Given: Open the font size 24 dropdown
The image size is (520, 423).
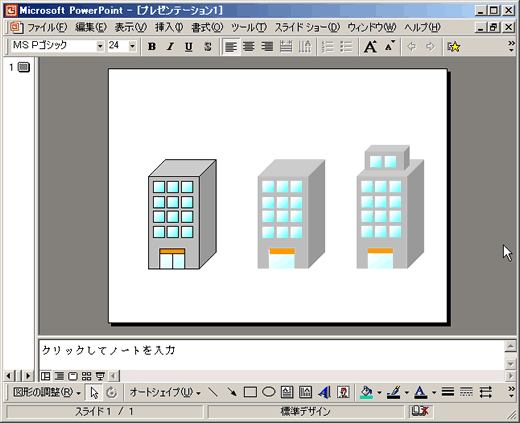Looking at the screenshot, I should (132, 46).
